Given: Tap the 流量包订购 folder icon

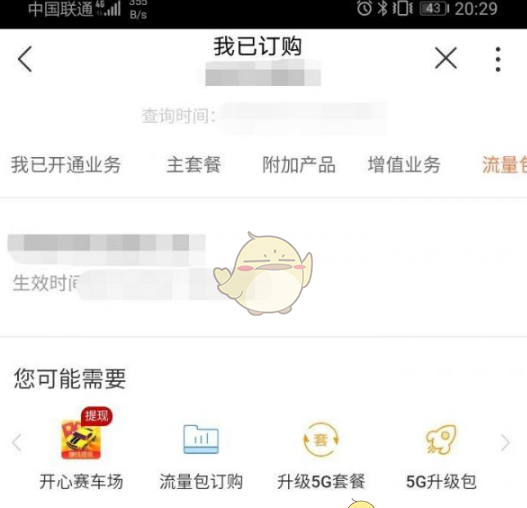Looking at the screenshot, I should [201, 439].
